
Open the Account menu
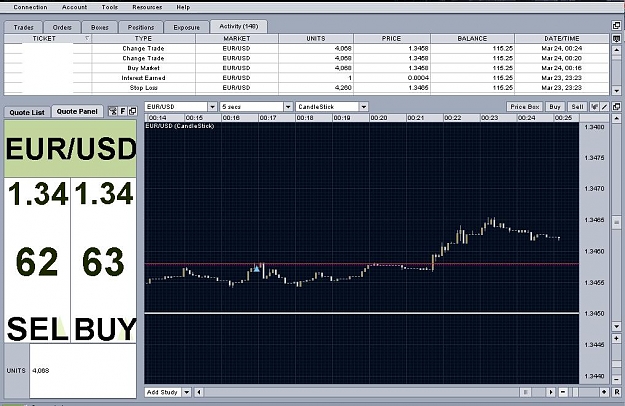pos(74,7)
